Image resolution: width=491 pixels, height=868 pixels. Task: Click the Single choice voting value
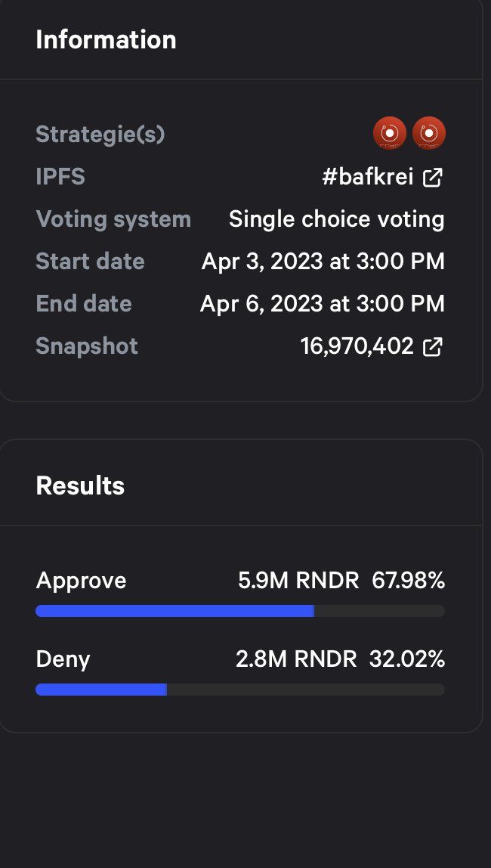coord(337,219)
